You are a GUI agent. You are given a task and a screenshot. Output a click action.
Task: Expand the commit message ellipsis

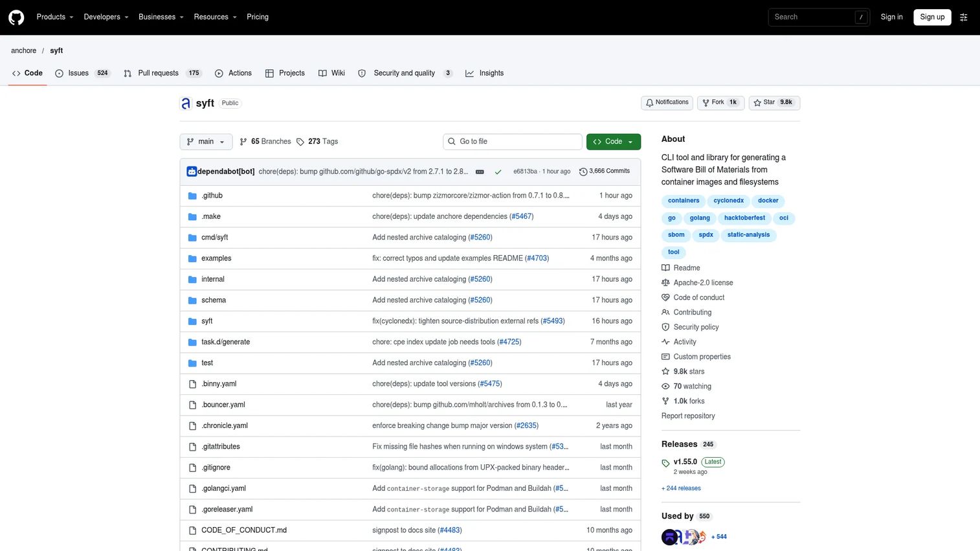tap(480, 172)
